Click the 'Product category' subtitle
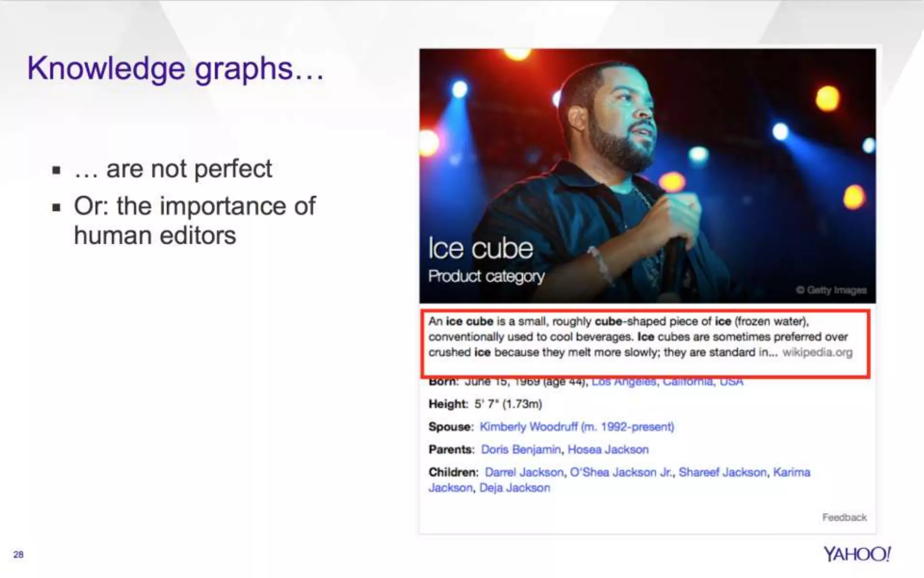 486,276
